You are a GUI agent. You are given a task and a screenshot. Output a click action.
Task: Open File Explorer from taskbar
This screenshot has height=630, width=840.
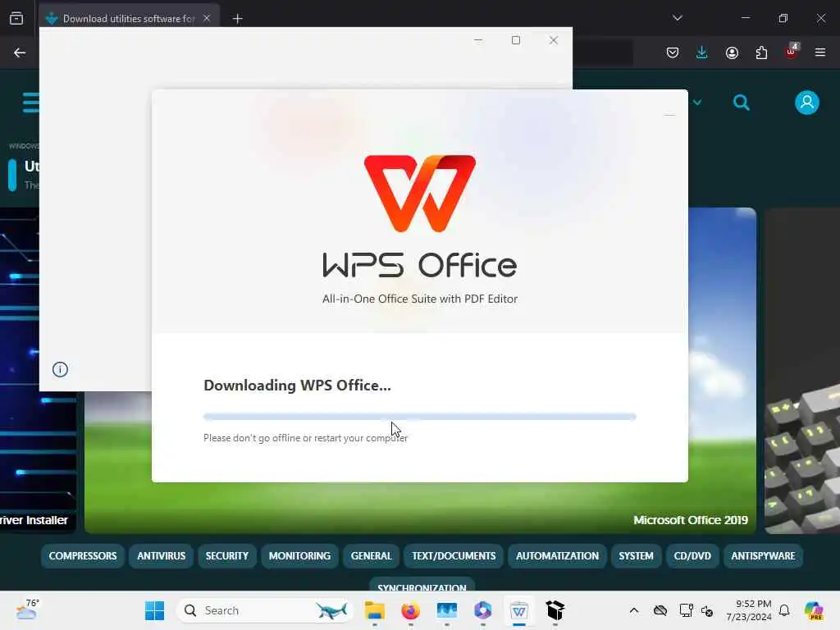[374, 610]
